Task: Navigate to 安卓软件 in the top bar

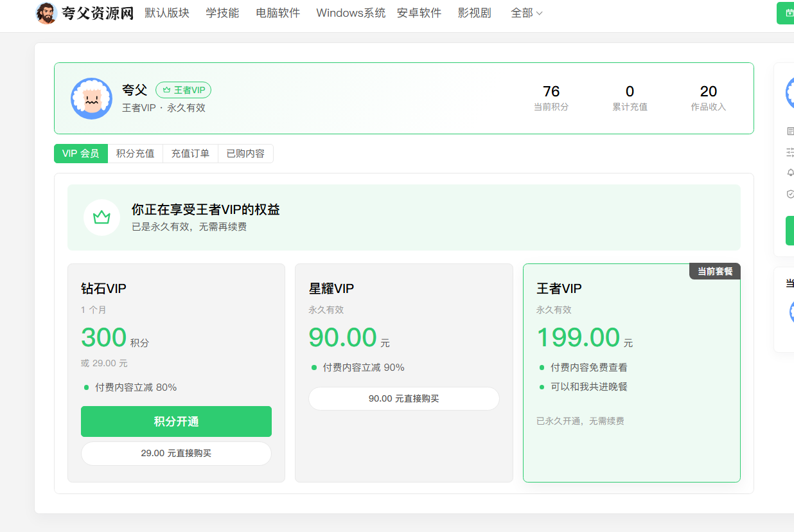Action: 419,13
